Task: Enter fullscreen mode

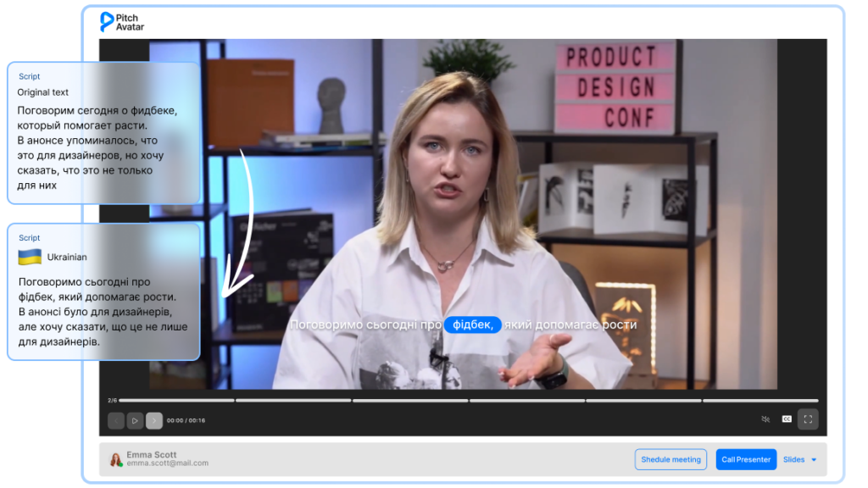Action: (x=808, y=419)
